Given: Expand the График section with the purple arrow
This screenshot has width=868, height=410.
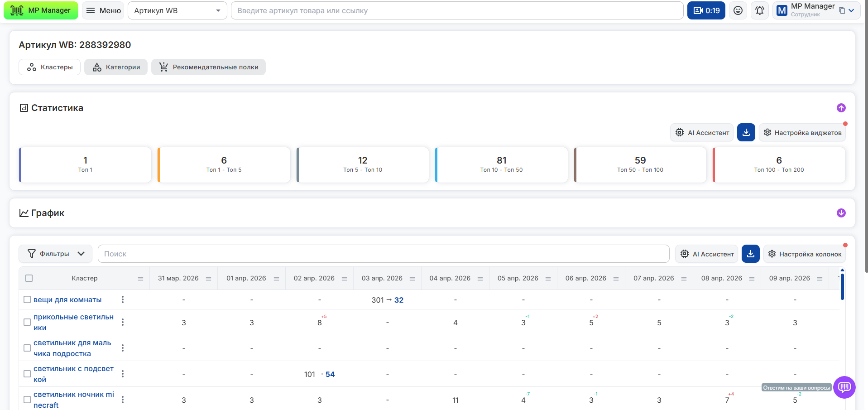Looking at the screenshot, I should (841, 213).
